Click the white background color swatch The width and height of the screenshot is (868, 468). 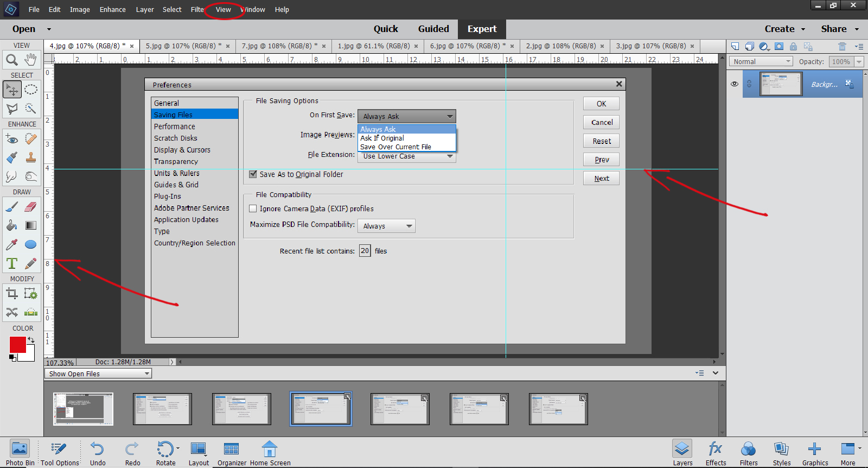click(30, 355)
